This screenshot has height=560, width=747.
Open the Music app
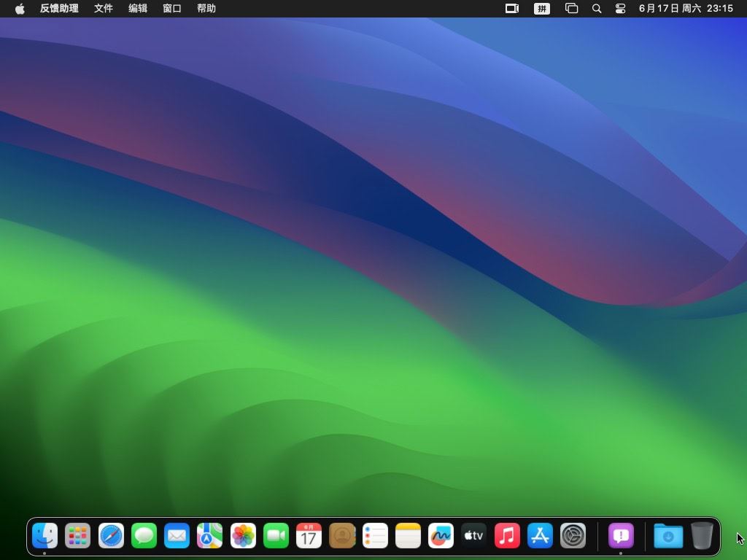(507, 536)
